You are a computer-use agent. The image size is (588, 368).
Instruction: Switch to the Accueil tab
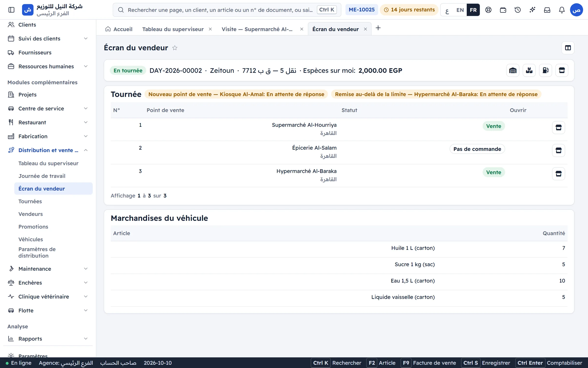tap(119, 29)
